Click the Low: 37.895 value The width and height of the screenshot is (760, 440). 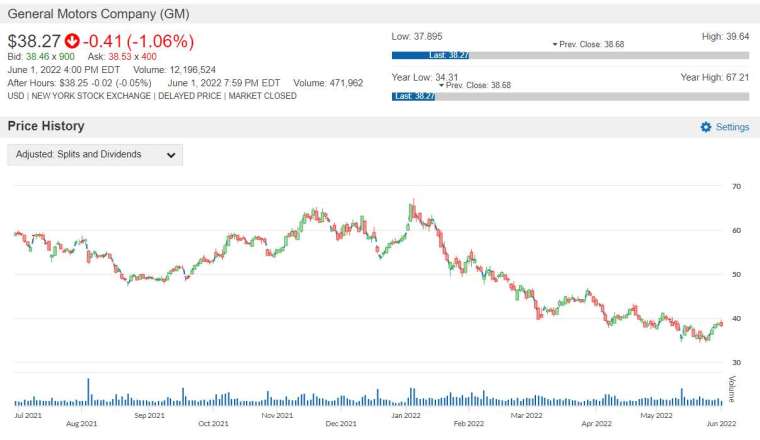[x=417, y=36]
